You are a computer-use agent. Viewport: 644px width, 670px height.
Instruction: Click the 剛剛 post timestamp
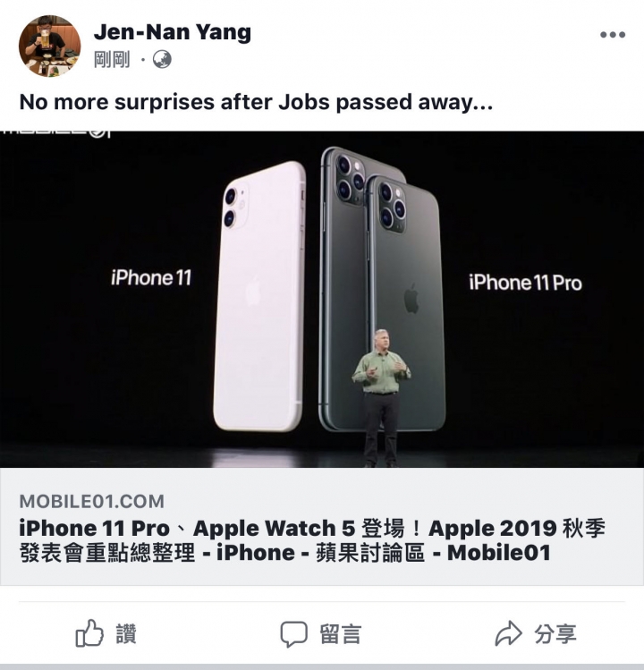pos(112,59)
